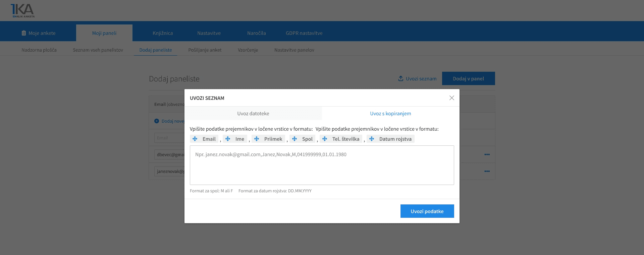This screenshot has height=255, width=644.
Task: Open Nastavitve in top navigation
Action: click(x=209, y=33)
